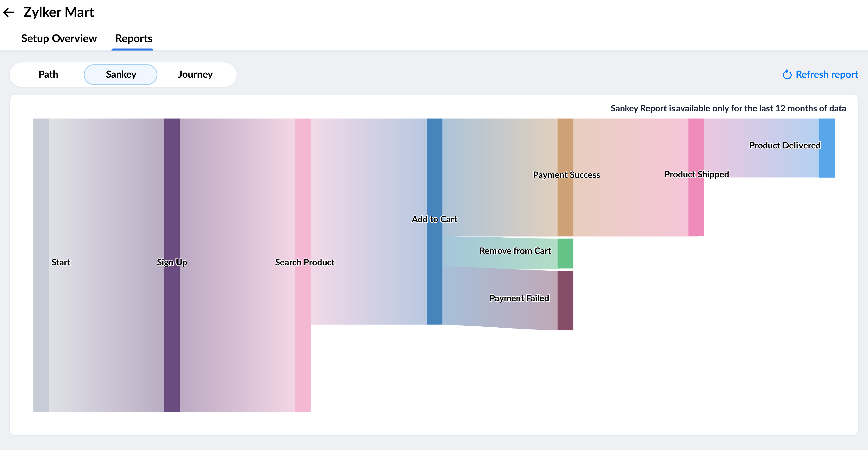Click the tan Payment Success node
The height and width of the screenshot is (450, 868).
click(x=565, y=209)
